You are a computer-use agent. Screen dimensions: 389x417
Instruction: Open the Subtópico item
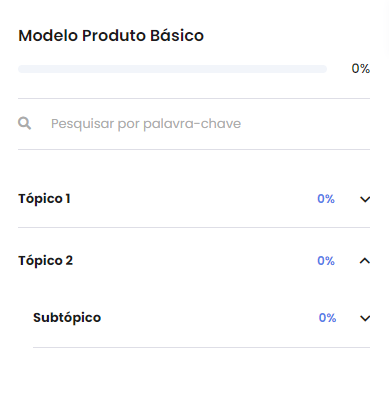pyautogui.click(x=67, y=318)
